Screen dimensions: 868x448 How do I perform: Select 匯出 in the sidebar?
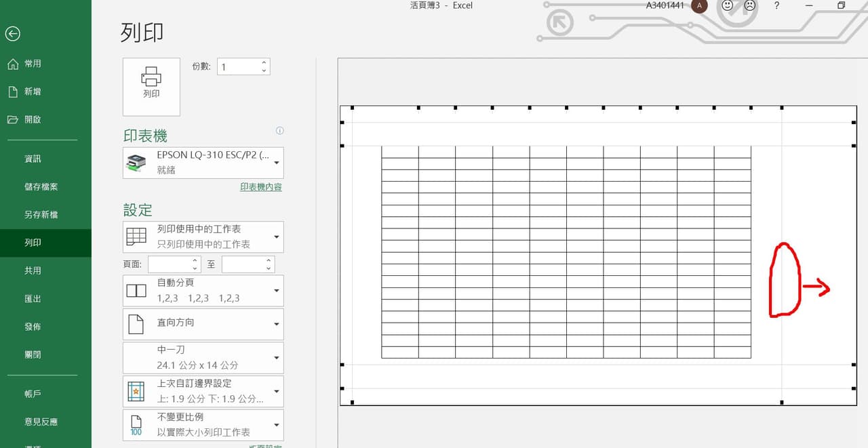click(x=32, y=298)
